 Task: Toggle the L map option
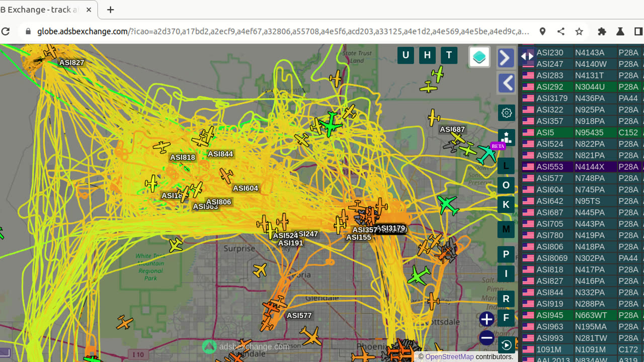click(x=506, y=166)
